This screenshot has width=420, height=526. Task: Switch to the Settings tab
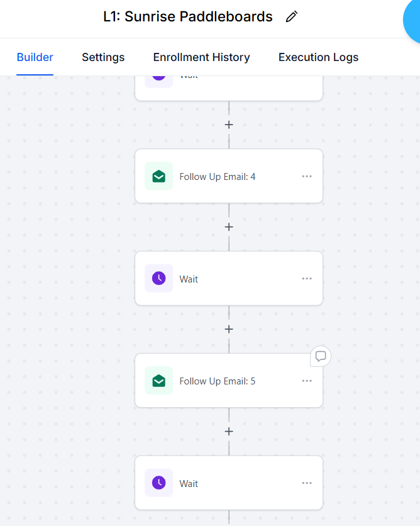[x=103, y=57]
